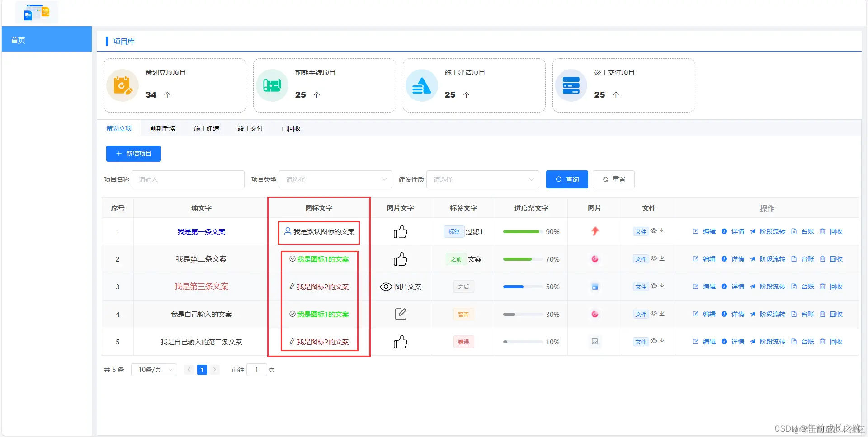This screenshot has height=437, width=868.
Task: Click 我是第一条文案 blue text
Action: click(201, 231)
